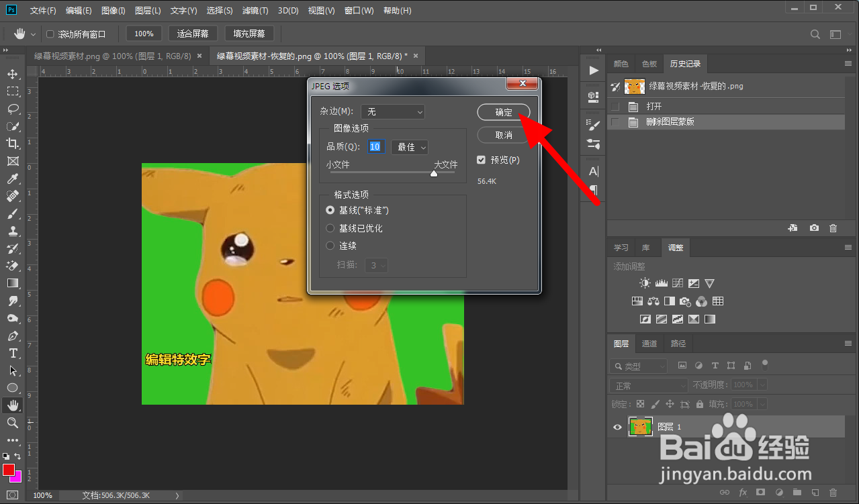Click the Fit Screen button
Image resolution: width=859 pixels, height=504 pixels.
coord(193,34)
